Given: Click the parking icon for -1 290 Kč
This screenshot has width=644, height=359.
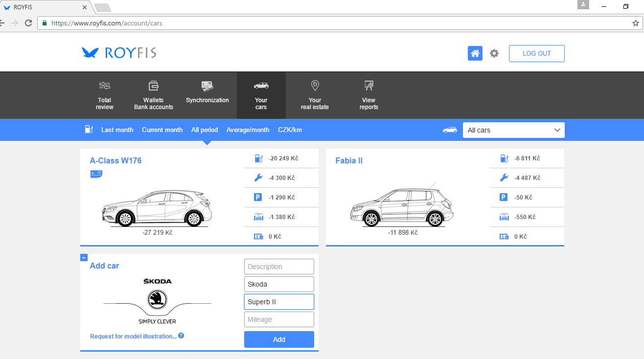Looking at the screenshot, I should (258, 198).
